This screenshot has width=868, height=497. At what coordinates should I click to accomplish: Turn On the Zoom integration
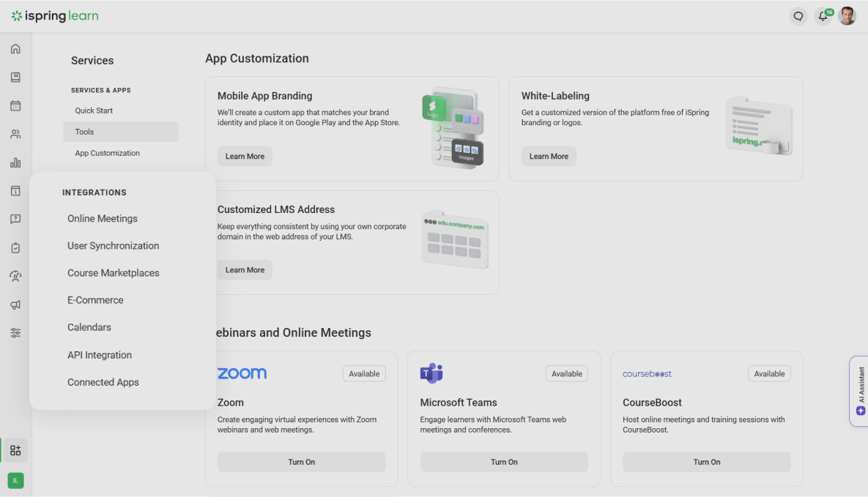[x=301, y=462]
